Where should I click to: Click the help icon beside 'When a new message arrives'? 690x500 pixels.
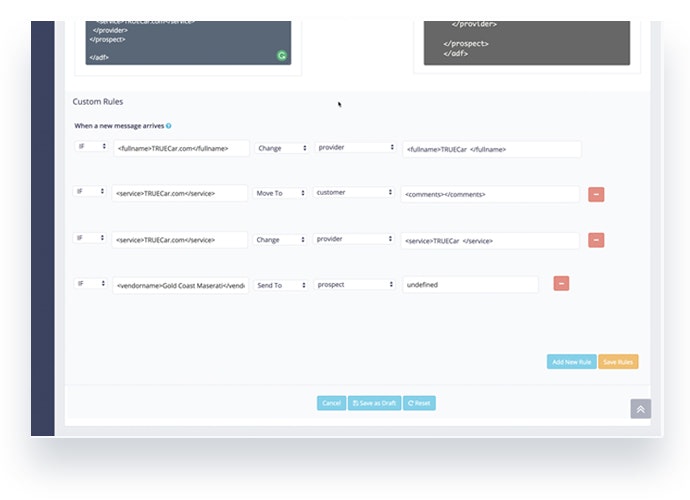[x=169, y=126]
